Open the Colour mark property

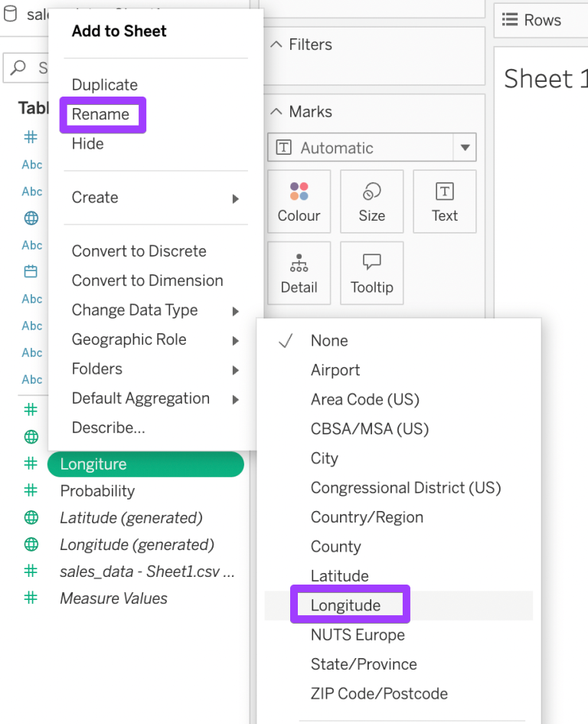(x=299, y=201)
